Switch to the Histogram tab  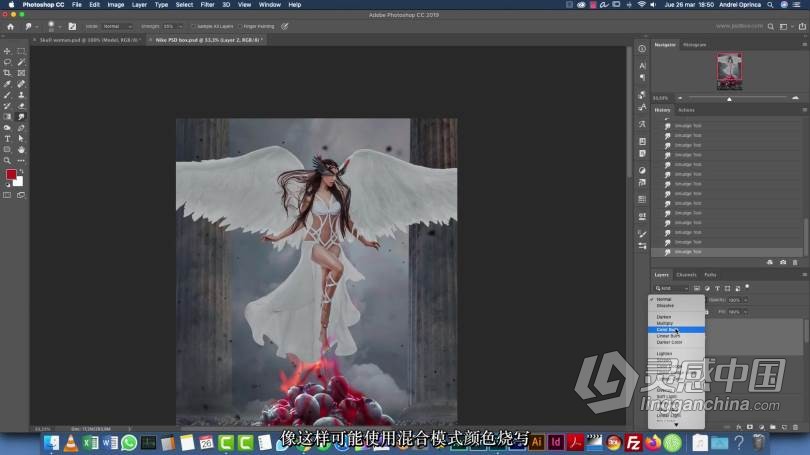694,45
